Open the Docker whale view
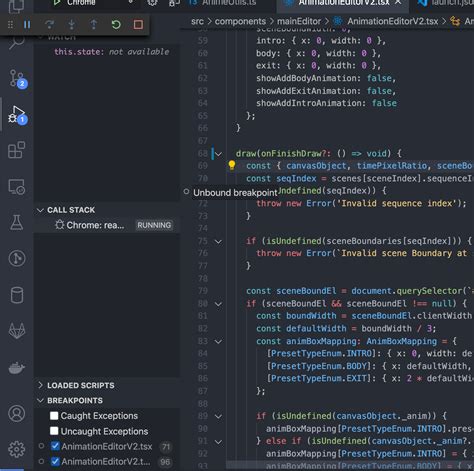Screen dimensions: 474x471 click(17, 368)
